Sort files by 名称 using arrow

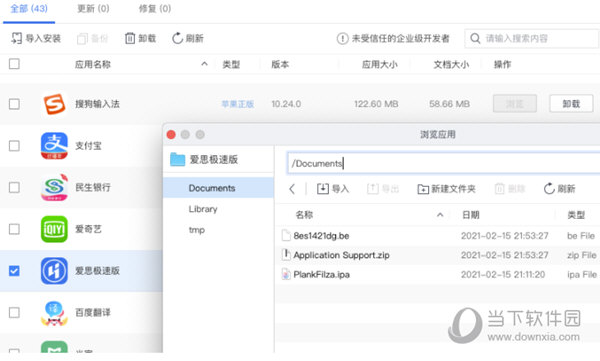pos(440,215)
